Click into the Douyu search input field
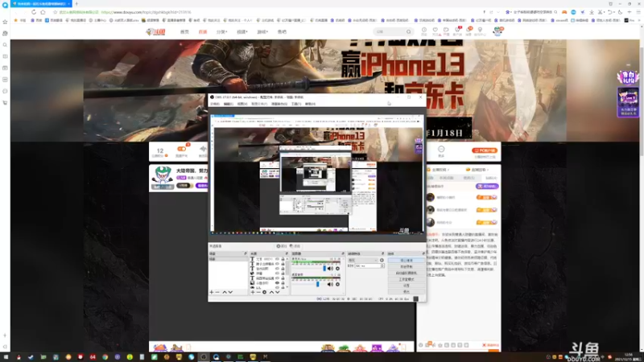This screenshot has height=362, width=644. [390, 31]
